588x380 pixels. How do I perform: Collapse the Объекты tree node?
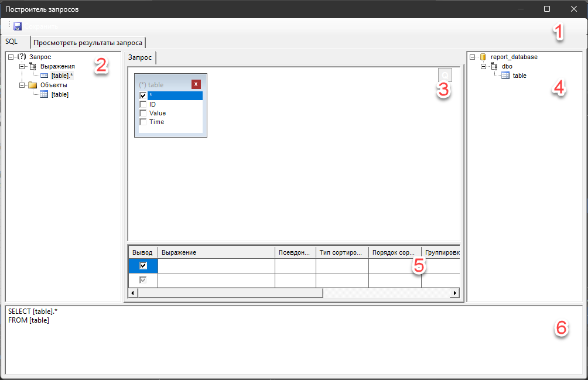pyautogui.click(x=22, y=85)
